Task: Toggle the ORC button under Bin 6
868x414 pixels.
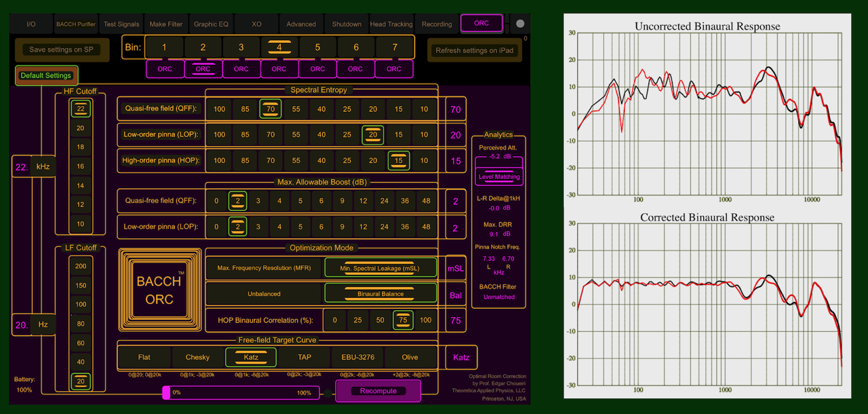Action: point(355,69)
